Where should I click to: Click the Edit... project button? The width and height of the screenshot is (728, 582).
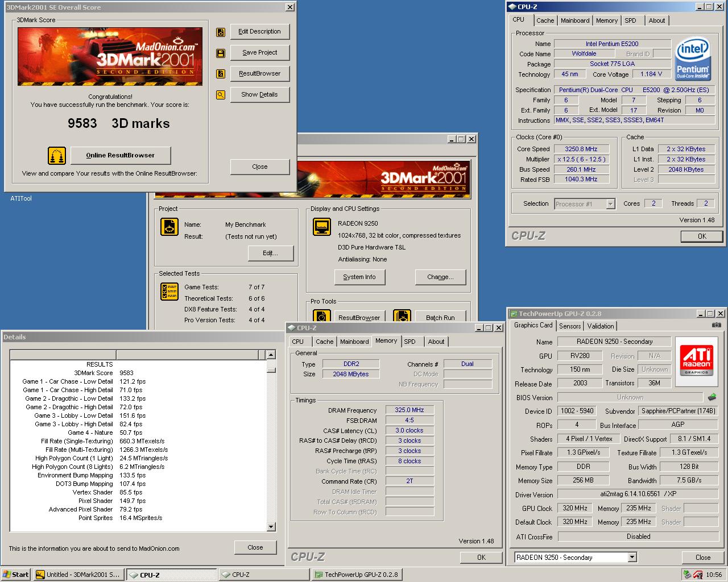click(x=270, y=253)
